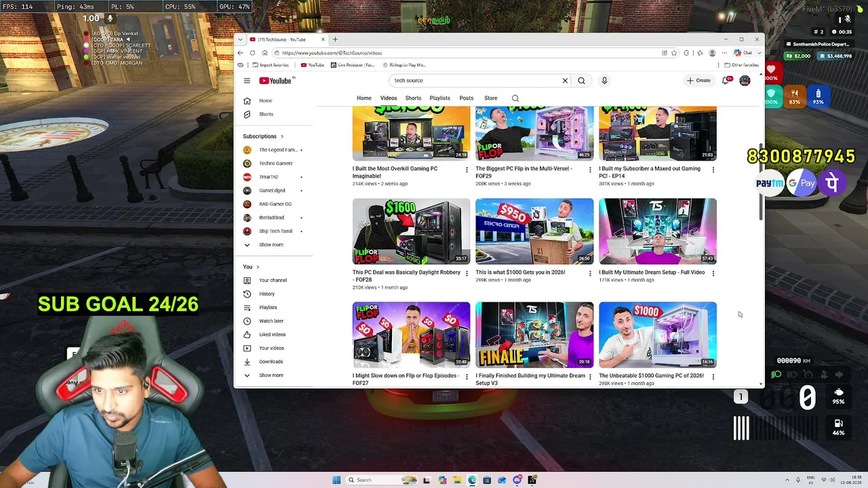Open the YouTube guide hamburger menu
Screen dimensions: 868x488
pos(247,81)
